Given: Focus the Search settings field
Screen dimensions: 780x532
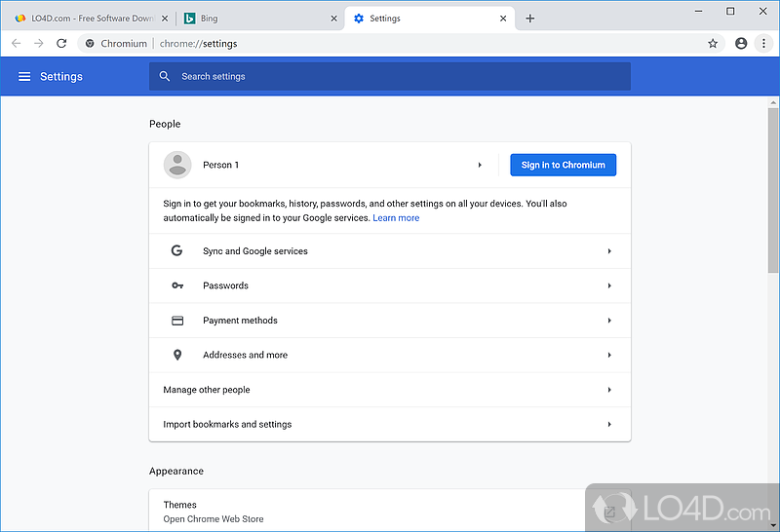Looking at the screenshot, I should (x=390, y=77).
